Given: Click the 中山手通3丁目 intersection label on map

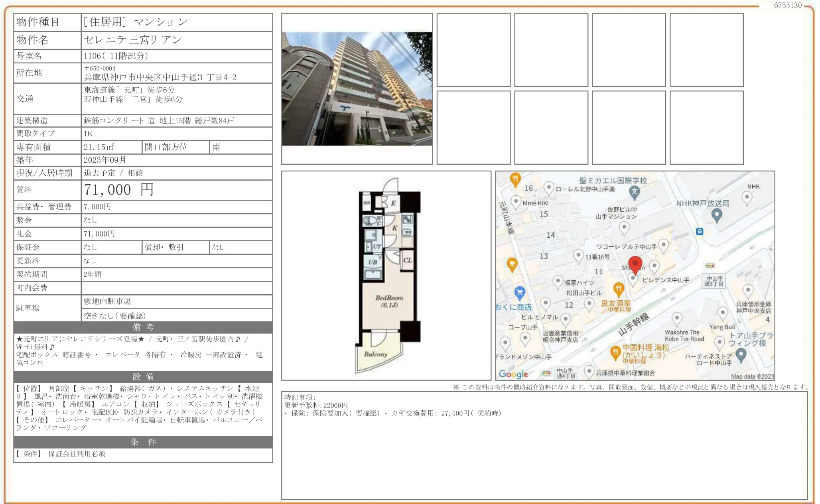Looking at the screenshot, I should point(713,282).
